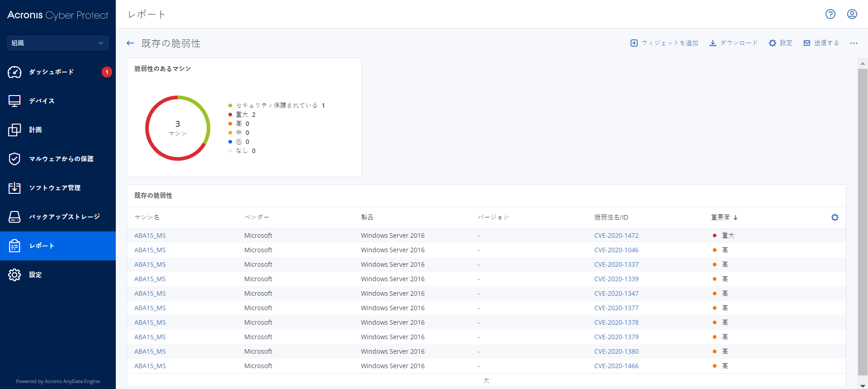Image resolution: width=868 pixels, height=389 pixels.
Task: Click the vertical scrollbar down arrow
Action: [863, 385]
